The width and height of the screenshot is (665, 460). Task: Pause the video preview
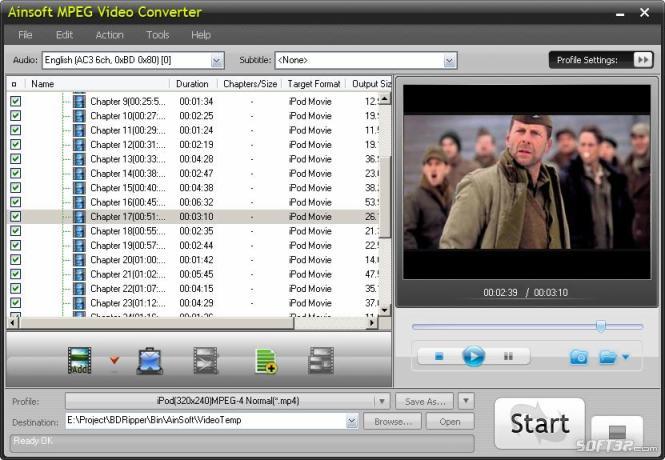pos(508,356)
